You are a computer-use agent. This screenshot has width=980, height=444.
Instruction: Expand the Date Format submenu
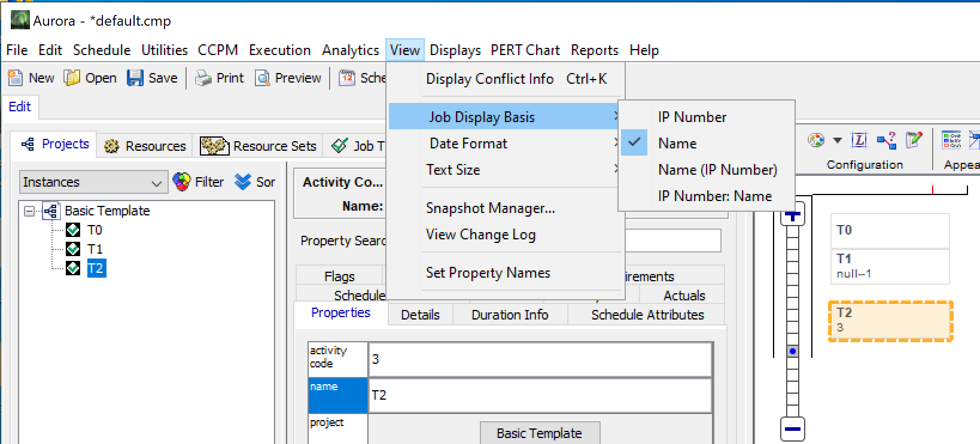pyautogui.click(x=468, y=144)
